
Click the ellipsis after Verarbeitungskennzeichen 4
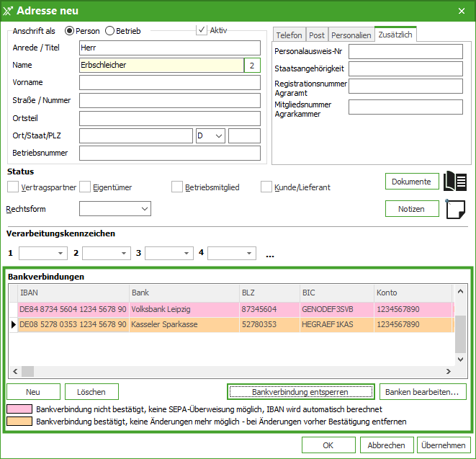(270, 254)
